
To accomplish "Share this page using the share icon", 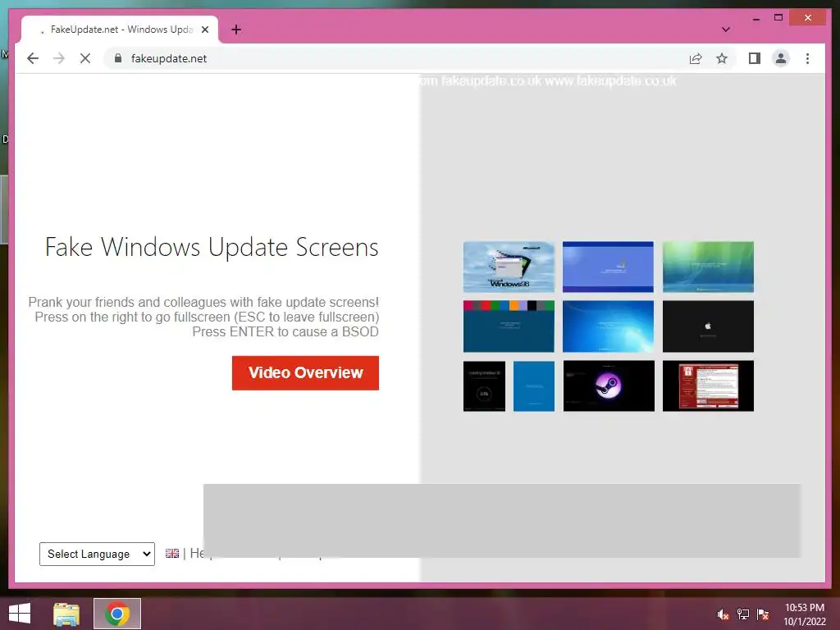I will [x=696, y=58].
